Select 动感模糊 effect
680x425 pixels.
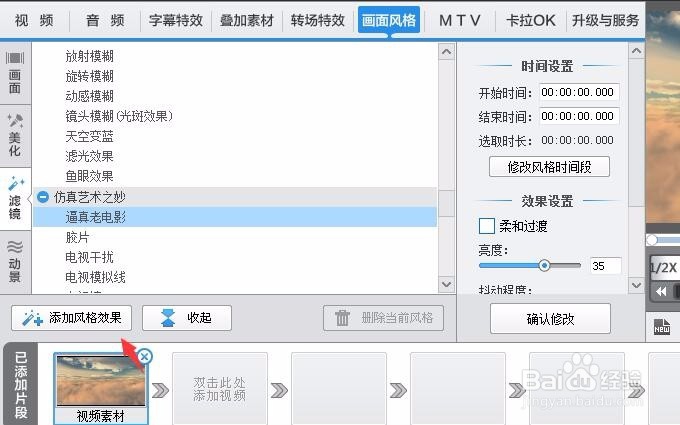click(x=89, y=96)
